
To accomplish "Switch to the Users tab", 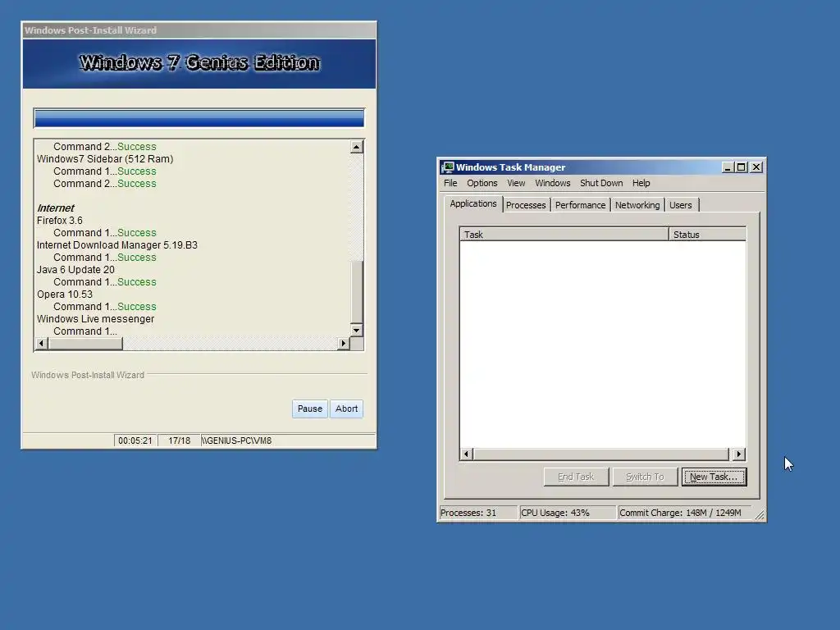I will coord(680,205).
